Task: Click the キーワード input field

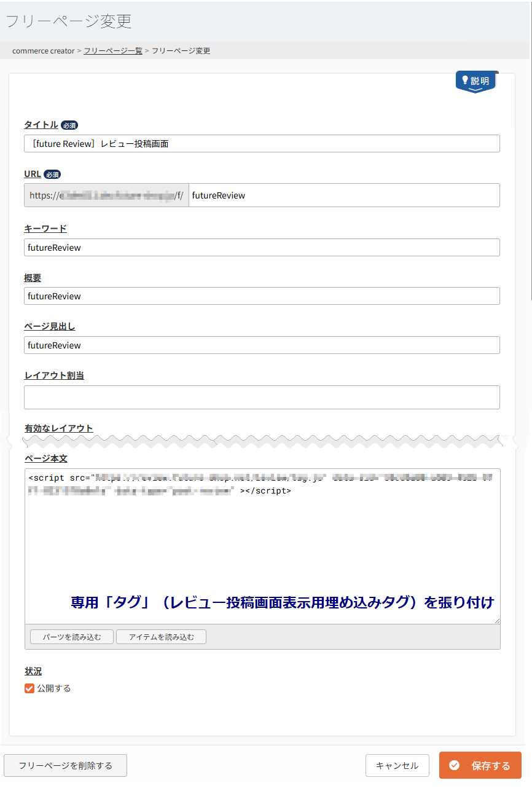Action: pyautogui.click(x=262, y=247)
